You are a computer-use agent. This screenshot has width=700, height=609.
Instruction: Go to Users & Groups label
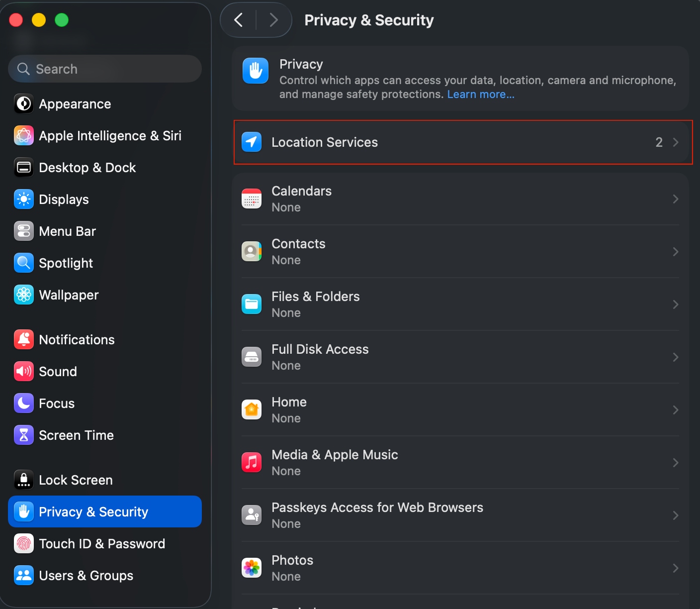point(86,576)
